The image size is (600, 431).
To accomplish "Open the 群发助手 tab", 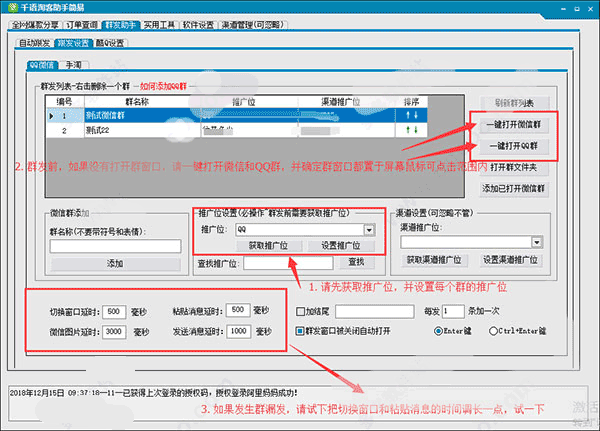I will click(x=121, y=25).
